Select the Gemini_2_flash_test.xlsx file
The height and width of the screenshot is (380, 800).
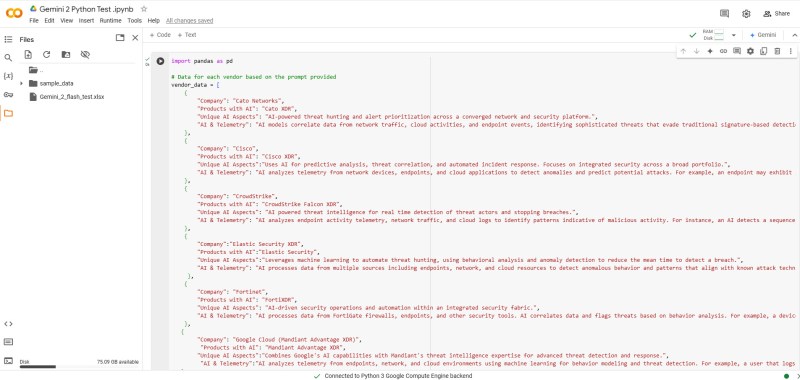(x=72, y=97)
